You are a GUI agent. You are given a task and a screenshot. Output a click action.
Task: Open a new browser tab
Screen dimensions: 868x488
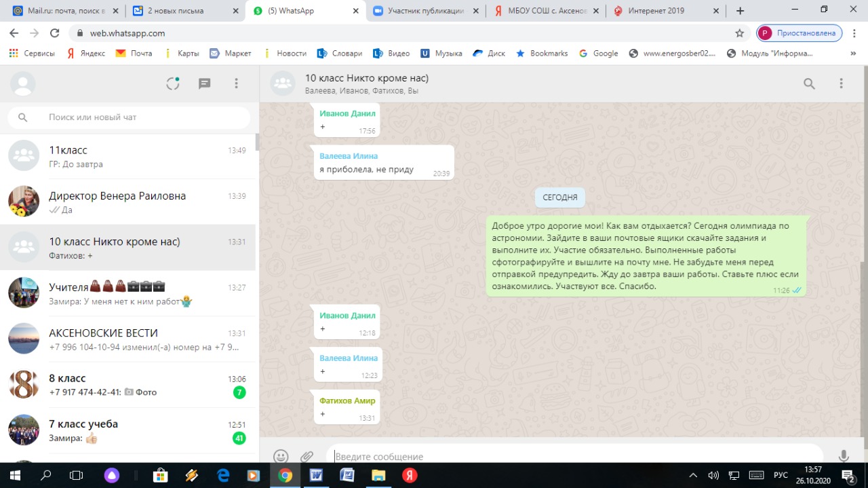[740, 11]
